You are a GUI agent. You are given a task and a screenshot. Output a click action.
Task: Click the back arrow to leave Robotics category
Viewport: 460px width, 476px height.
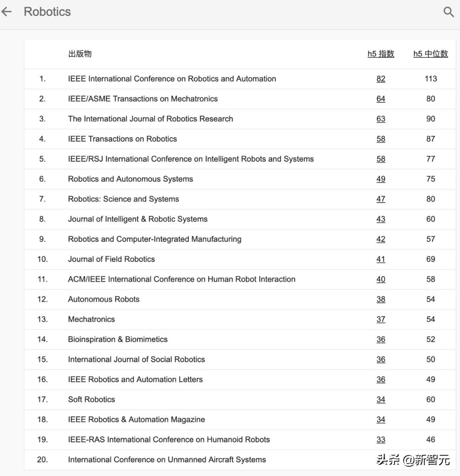tap(7, 11)
